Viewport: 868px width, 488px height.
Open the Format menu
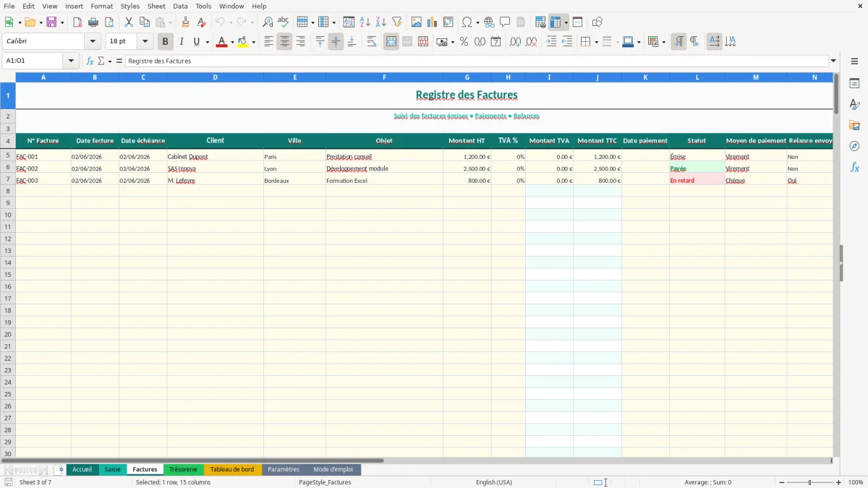pyautogui.click(x=101, y=6)
